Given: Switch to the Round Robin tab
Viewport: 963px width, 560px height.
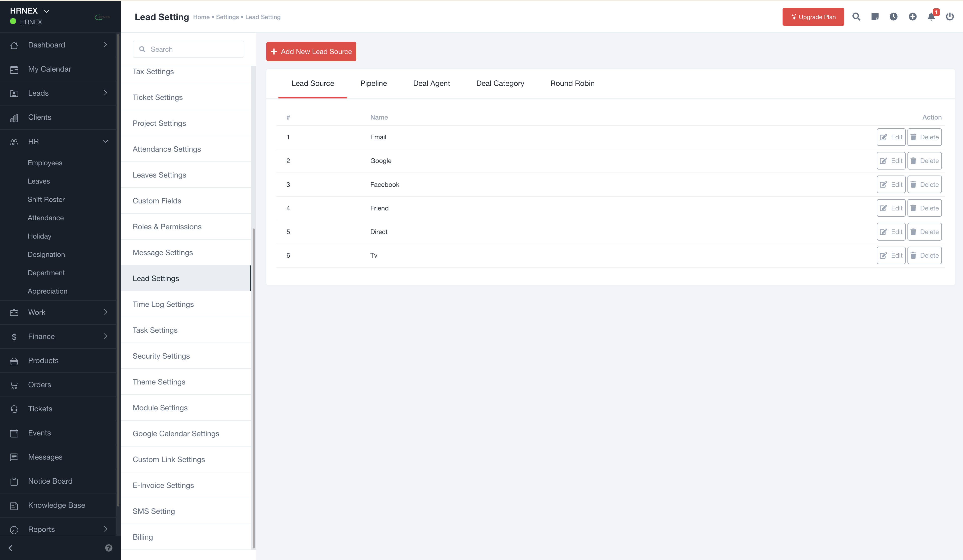Looking at the screenshot, I should (572, 83).
